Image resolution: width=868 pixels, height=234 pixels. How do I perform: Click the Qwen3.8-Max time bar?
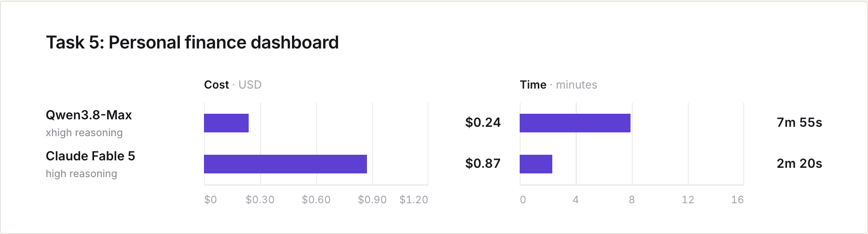(575, 123)
